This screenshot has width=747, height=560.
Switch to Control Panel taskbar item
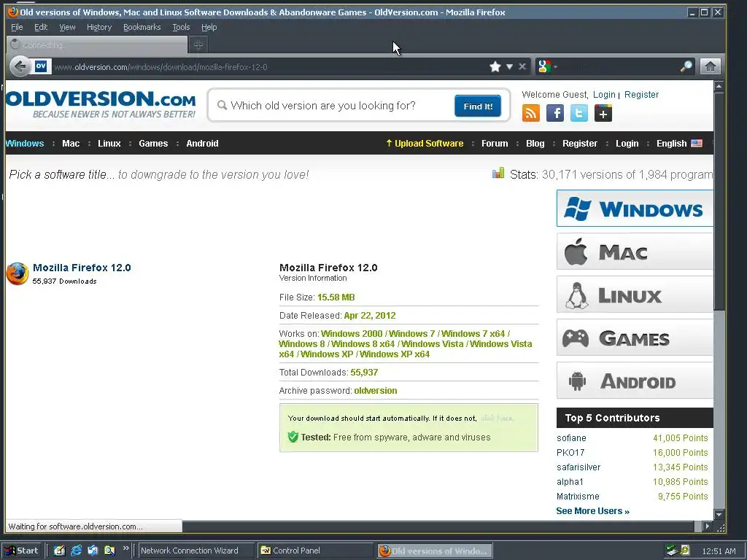314,551
